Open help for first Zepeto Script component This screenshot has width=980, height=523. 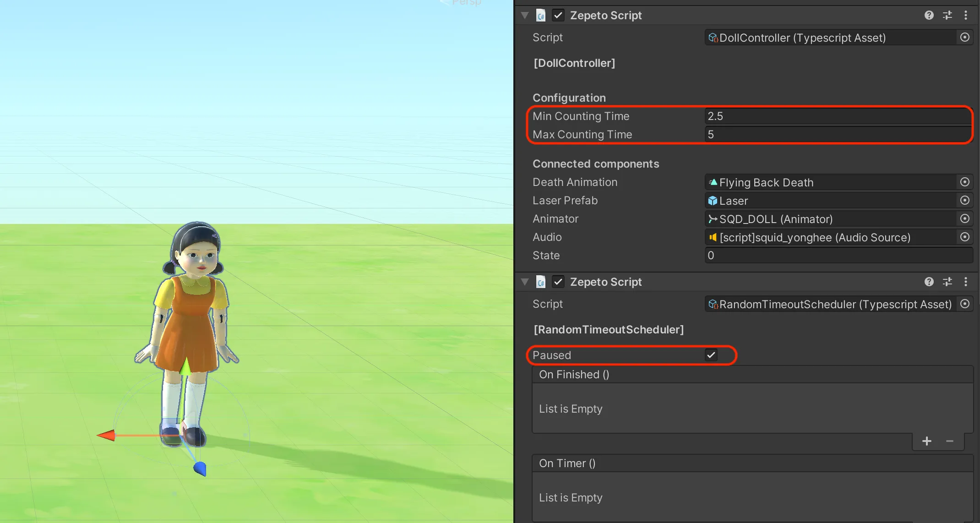click(x=929, y=15)
